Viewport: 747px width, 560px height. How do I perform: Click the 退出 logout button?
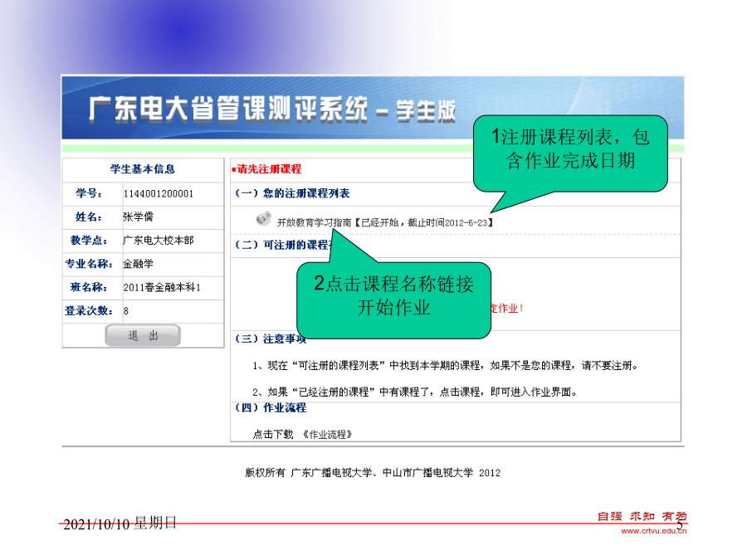(x=143, y=335)
